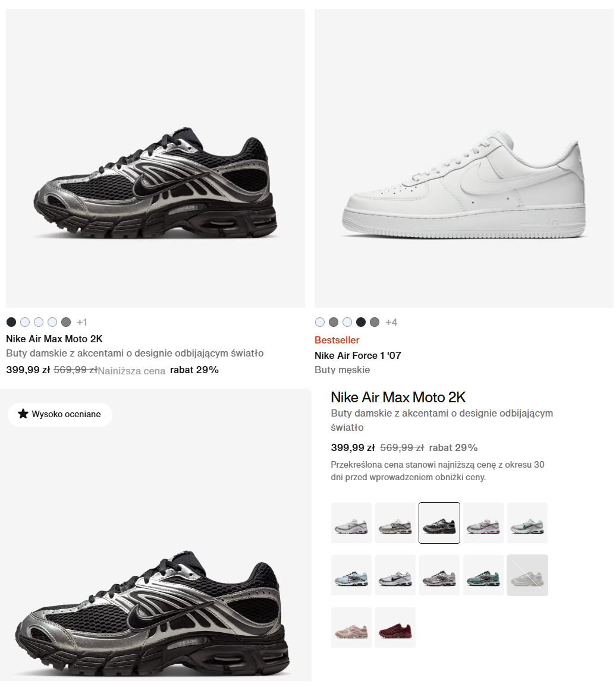Click the top black Air Max Moto product image
This screenshot has height=700, width=616.
[155, 158]
